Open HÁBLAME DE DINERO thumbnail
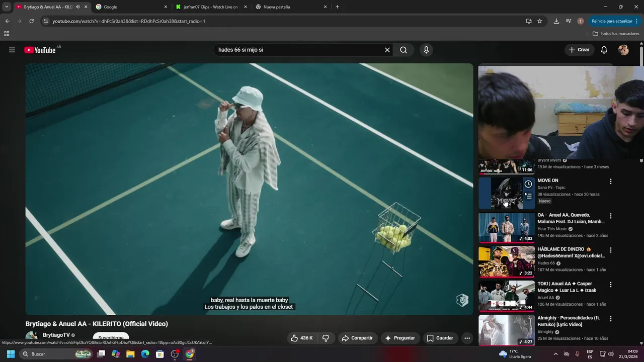 click(x=506, y=261)
